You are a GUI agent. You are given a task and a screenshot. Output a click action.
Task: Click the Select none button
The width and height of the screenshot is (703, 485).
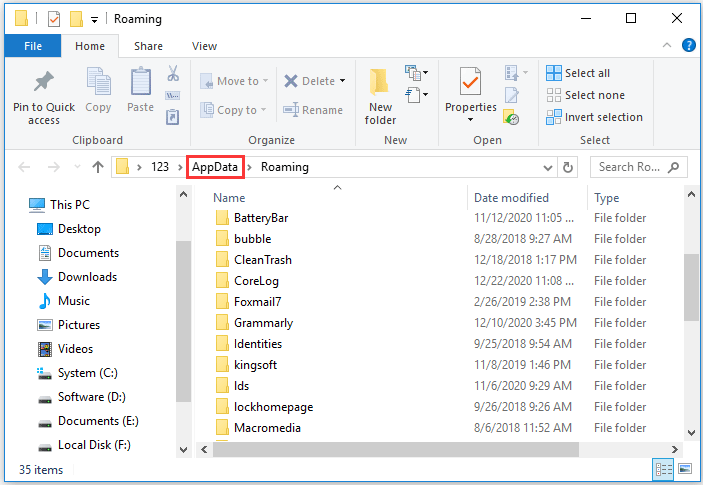[x=585, y=95]
